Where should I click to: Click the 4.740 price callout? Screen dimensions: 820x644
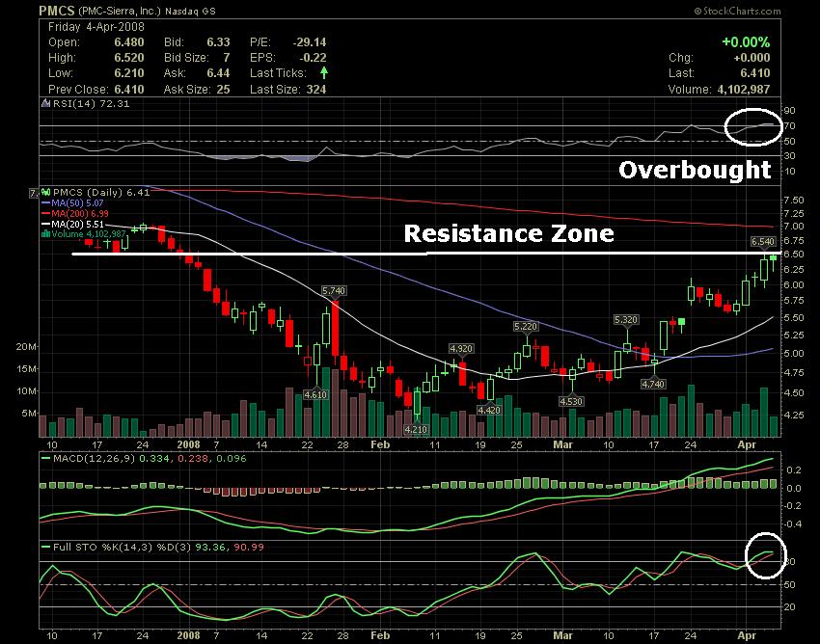coord(653,385)
